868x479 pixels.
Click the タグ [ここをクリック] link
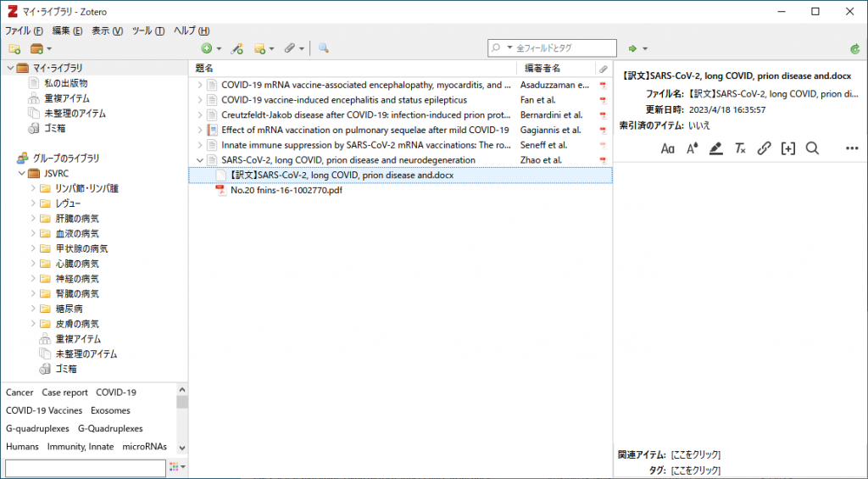[x=696, y=471]
